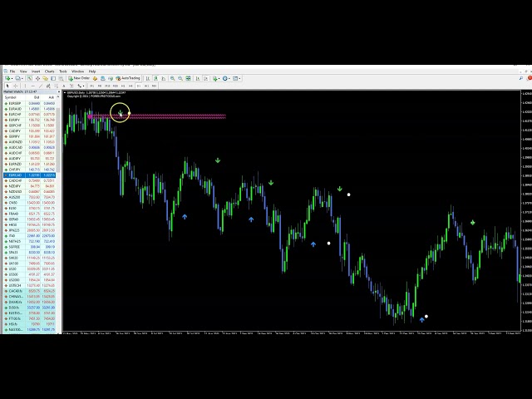Click the Symbol column header
This screenshot has width=532, height=399.
click(x=12, y=97)
